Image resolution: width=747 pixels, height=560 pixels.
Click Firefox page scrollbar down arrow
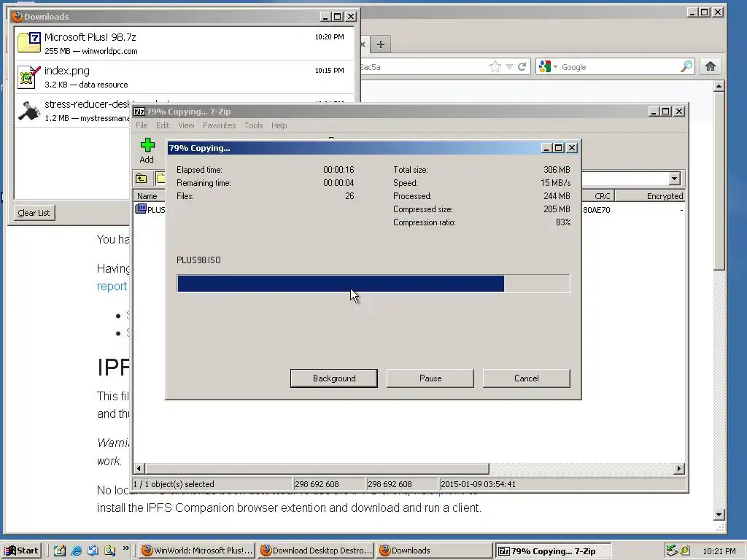coord(719,515)
